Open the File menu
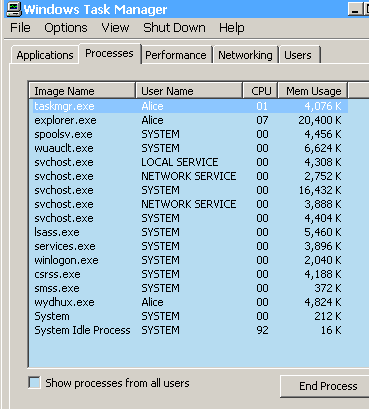This screenshot has height=409, width=369. (20, 28)
